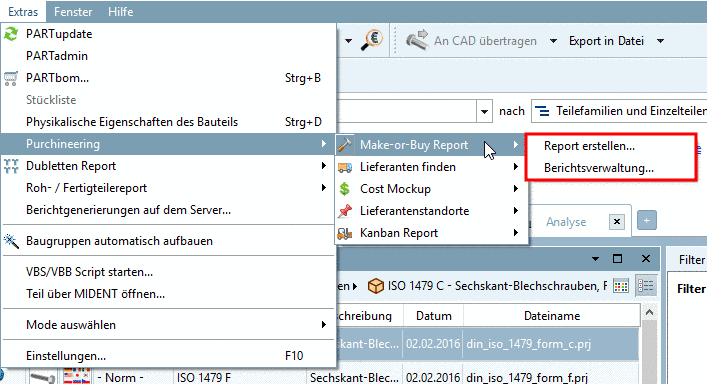707x384 pixels.
Task: Switch to the Analyse tab
Action: pyautogui.click(x=566, y=222)
